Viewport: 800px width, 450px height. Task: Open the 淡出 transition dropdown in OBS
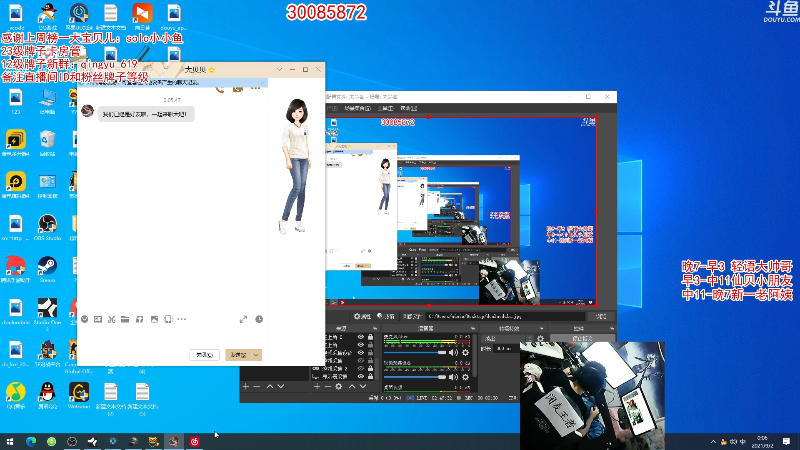click(x=505, y=339)
